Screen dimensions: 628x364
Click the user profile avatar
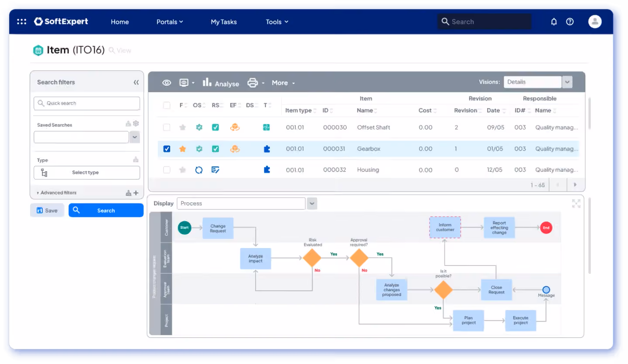click(x=595, y=21)
